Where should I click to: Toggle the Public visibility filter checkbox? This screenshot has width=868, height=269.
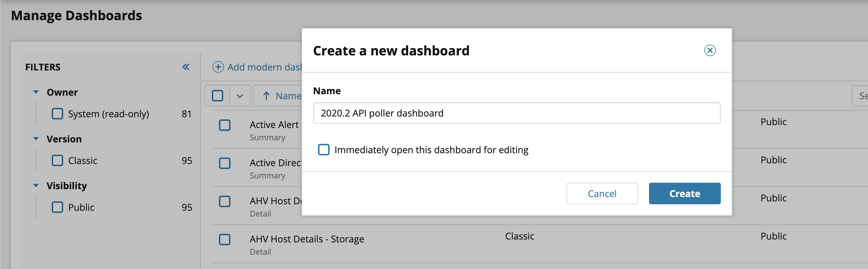57,207
